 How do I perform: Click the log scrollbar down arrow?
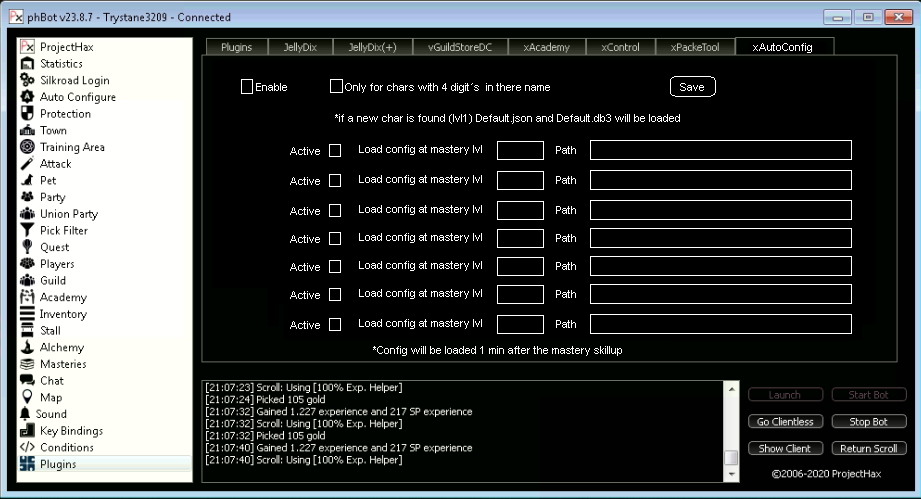731,475
